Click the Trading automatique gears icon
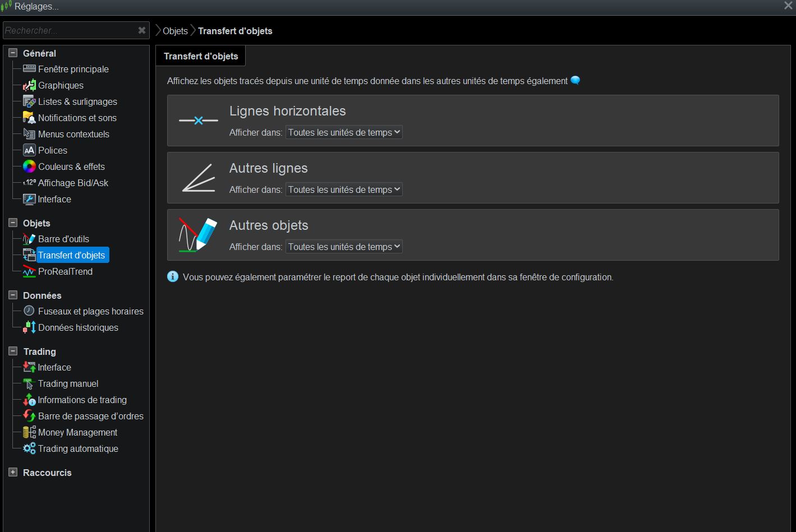Screen dimensions: 796x532 [29, 448]
